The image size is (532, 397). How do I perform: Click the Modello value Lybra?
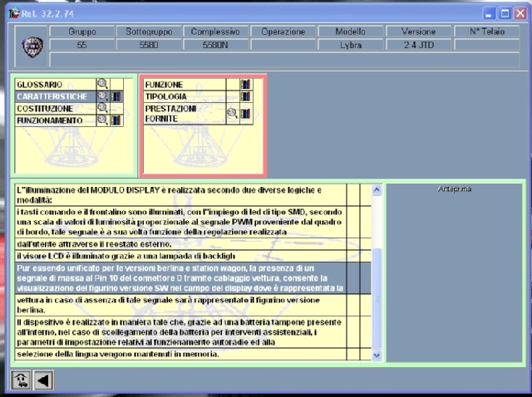(351, 46)
